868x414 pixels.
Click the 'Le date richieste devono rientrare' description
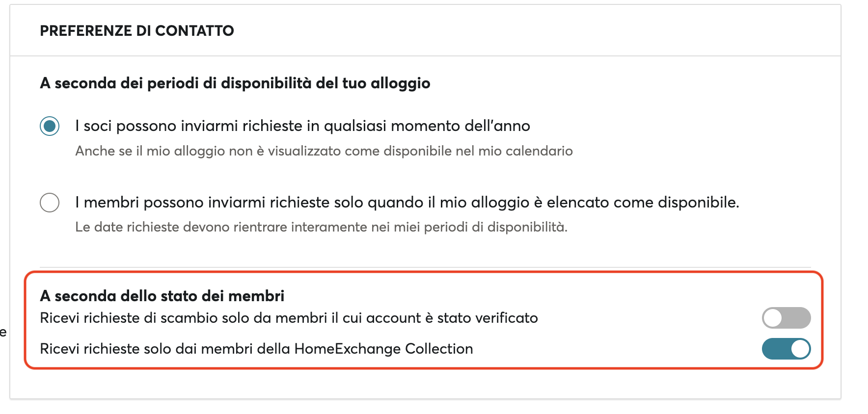[x=321, y=227]
